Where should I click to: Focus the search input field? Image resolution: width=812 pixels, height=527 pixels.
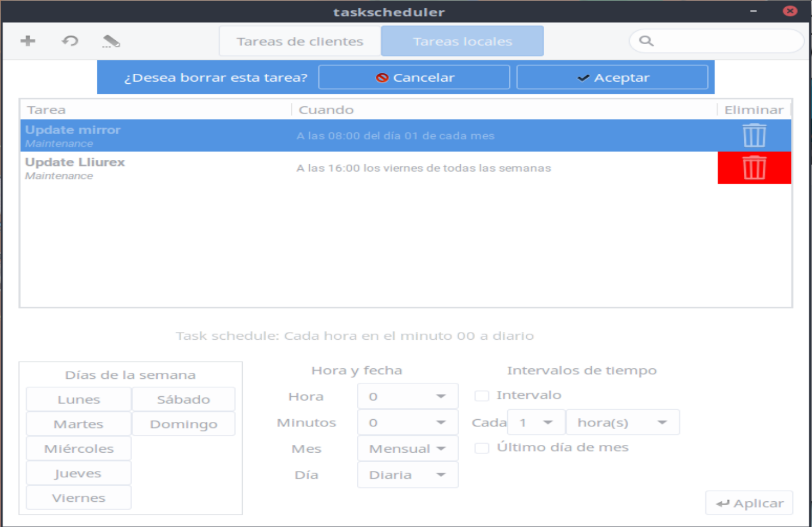coord(716,41)
